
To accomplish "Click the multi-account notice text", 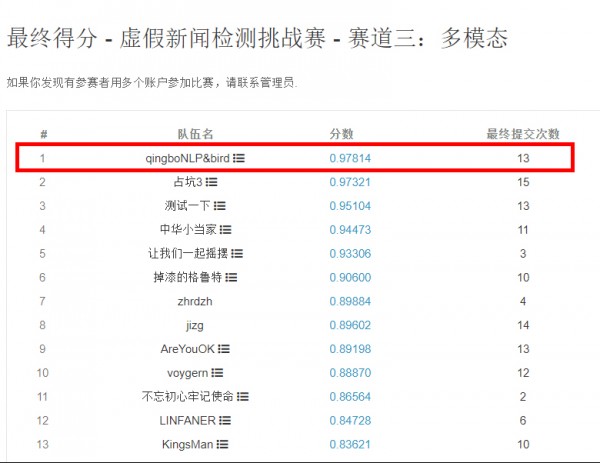I will pyautogui.click(x=152, y=82).
